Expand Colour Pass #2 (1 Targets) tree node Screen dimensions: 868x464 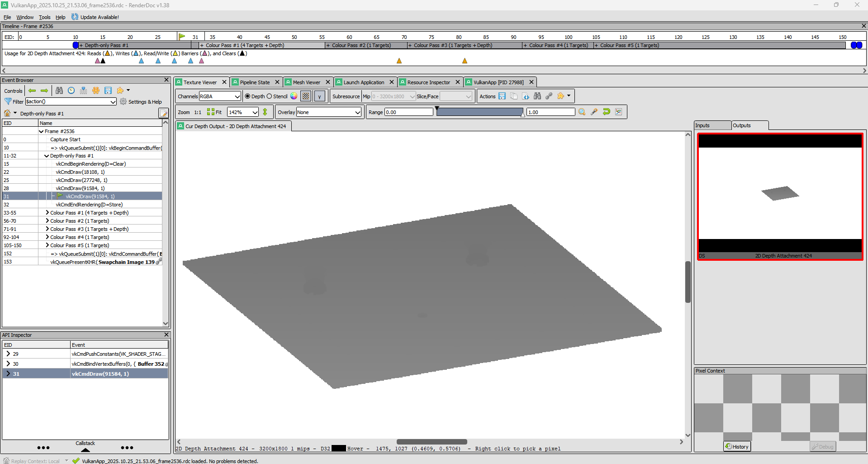pos(47,221)
